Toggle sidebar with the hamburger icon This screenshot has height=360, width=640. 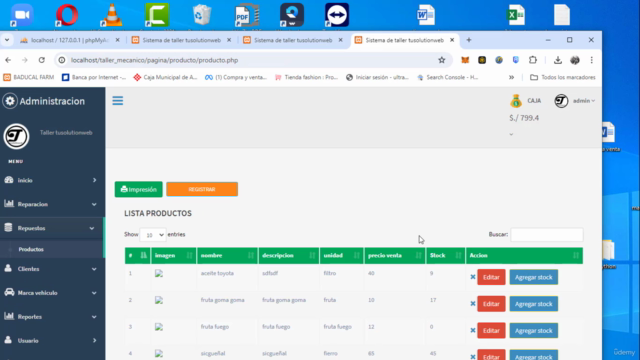click(118, 101)
